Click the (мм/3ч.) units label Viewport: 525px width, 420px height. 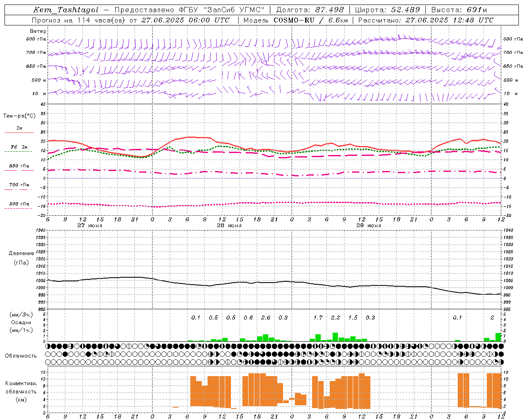[x=21, y=315]
